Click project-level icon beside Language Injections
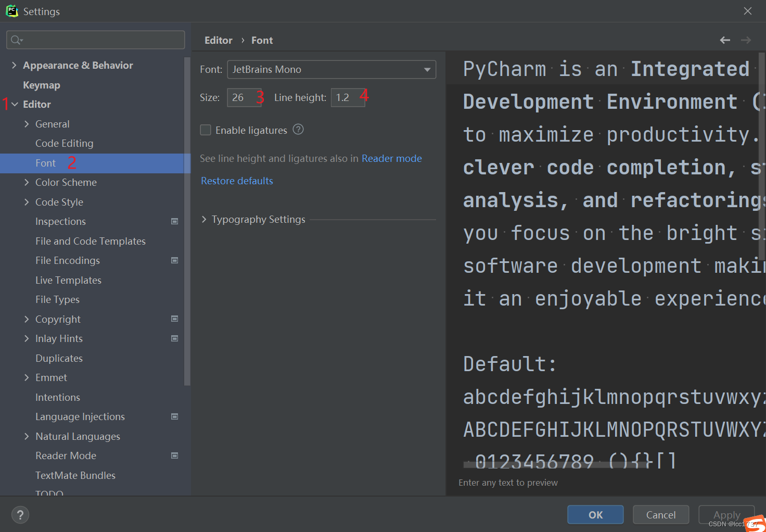766x532 pixels. pyautogui.click(x=175, y=416)
